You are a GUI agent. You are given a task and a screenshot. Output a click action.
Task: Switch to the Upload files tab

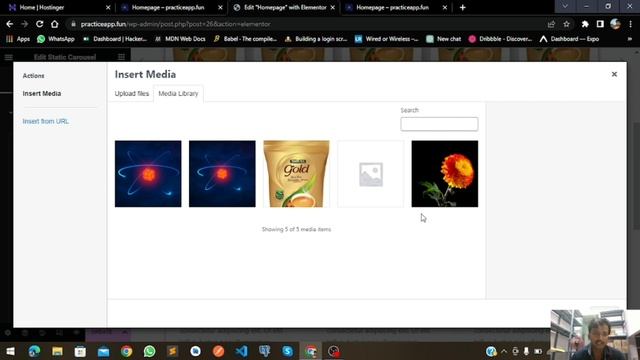pyautogui.click(x=131, y=93)
